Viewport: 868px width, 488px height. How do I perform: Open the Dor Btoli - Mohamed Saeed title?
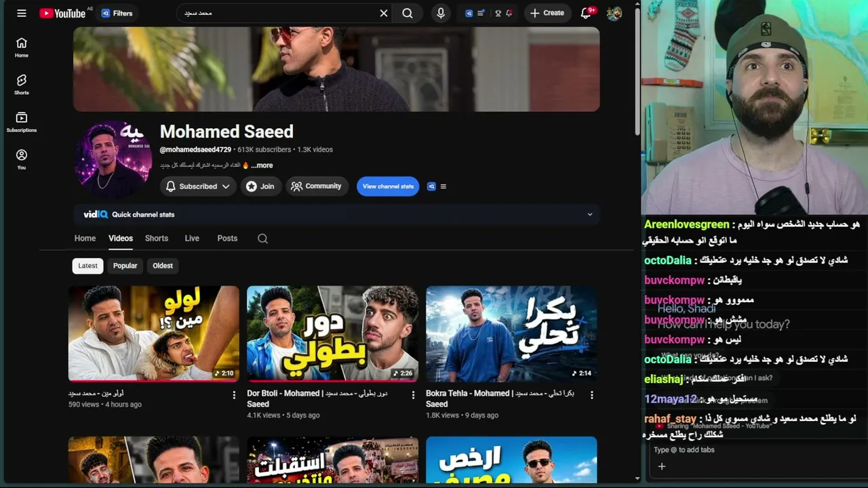click(317, 399)
